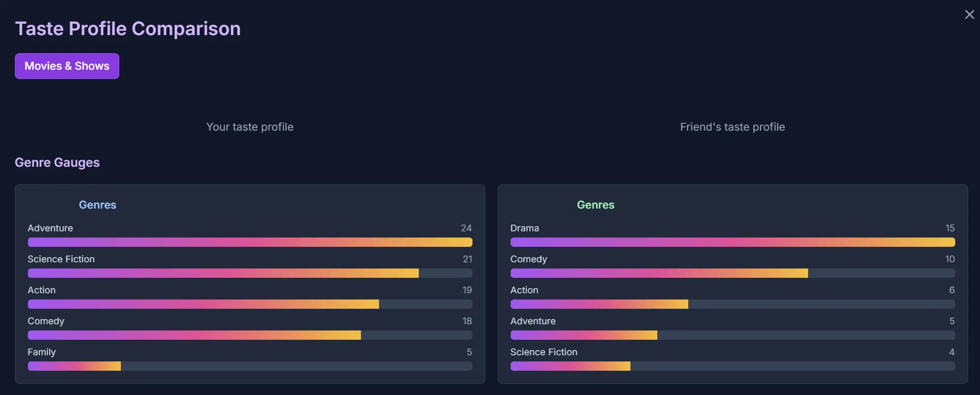Select the Adventure genre in your profile
980x395 pixels.
click(50, 228)
